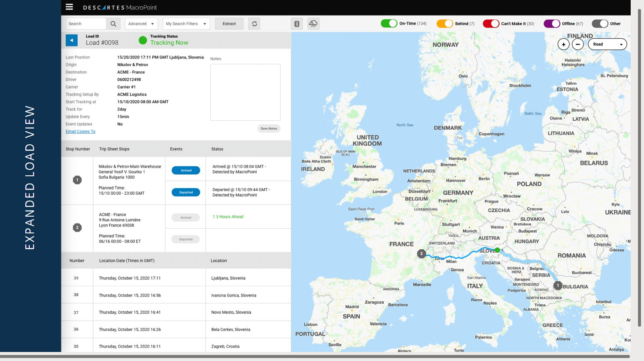Click the Extract button
The width and height of the screenshot is (644, 361).
[x=229, y=24]
